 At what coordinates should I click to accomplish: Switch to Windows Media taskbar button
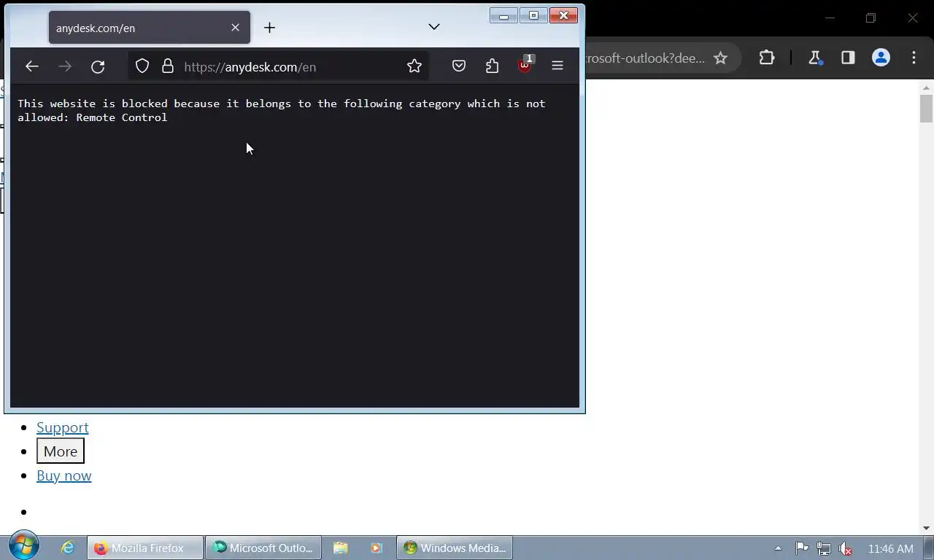(x=455, y=548)
